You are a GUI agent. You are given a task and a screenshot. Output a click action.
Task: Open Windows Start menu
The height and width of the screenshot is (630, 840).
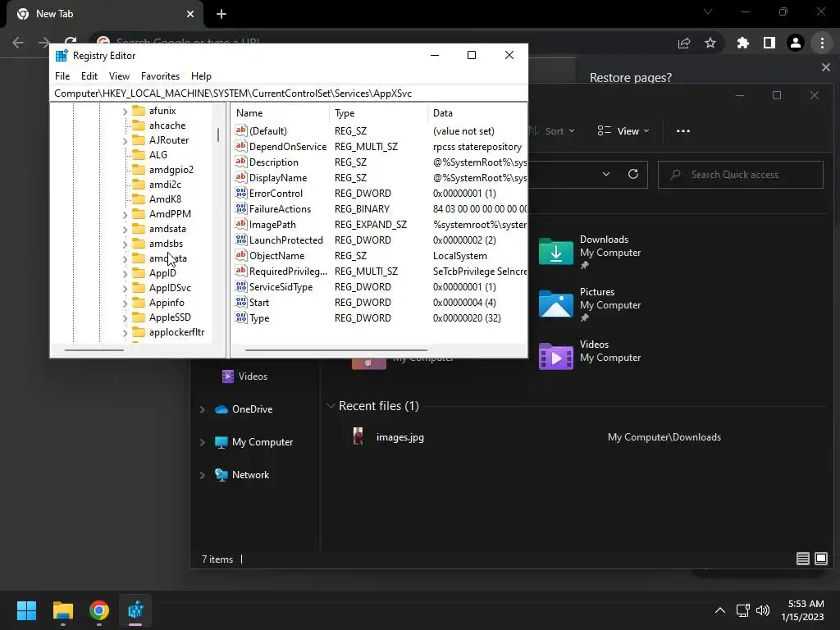[26, 610]
